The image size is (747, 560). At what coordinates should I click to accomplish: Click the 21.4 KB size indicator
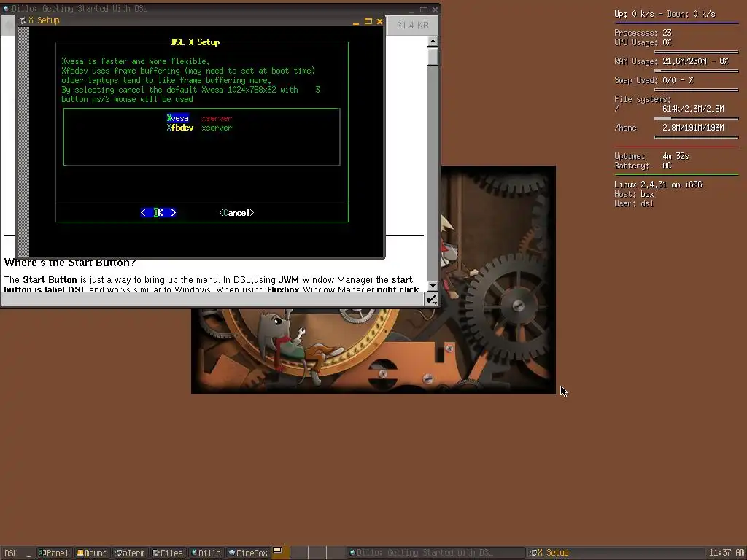tap(413, 26)
